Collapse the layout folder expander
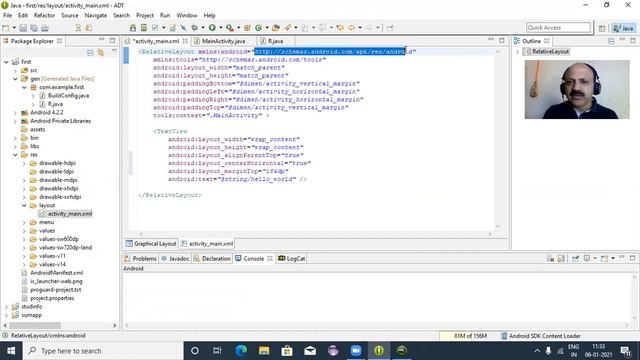Image resolution: width=640 pixels, height=360 pixels. [x=24, y=205]
